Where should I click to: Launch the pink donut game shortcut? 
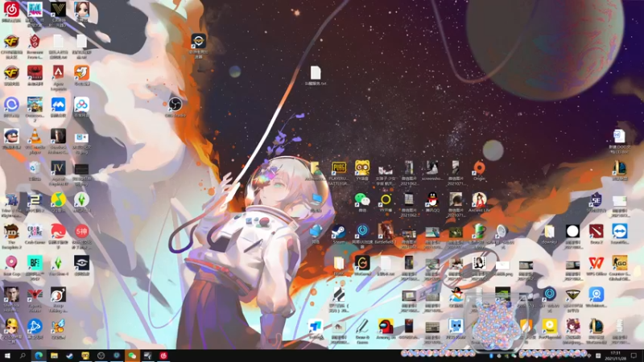click(x=11, y=264)
